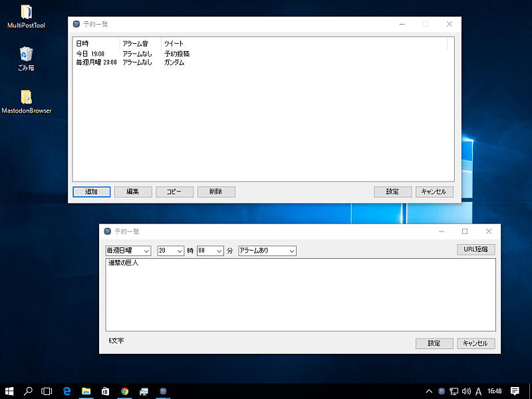
Task: Open network status tray icon
Action: [454, 391]
